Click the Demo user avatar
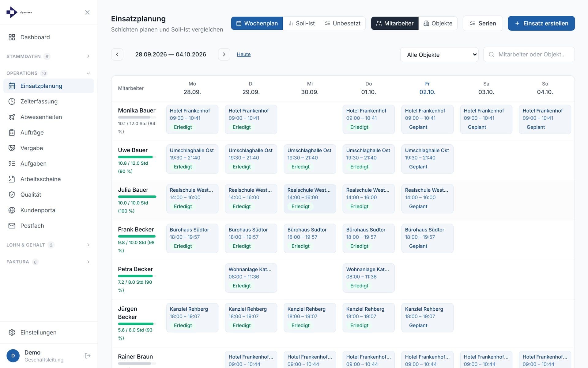This screenshot has width=588, height=368. (x=13, y=356)
